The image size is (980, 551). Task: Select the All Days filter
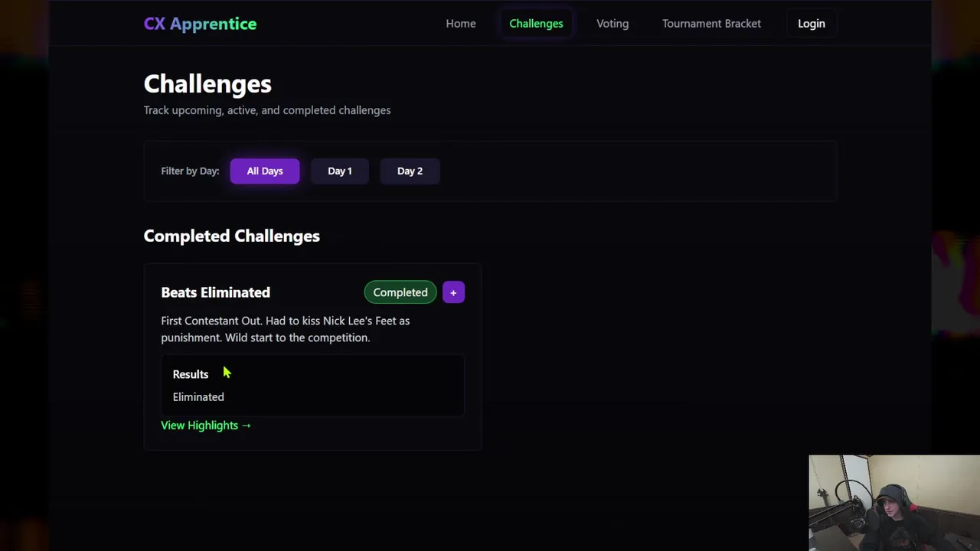[265, 171]
